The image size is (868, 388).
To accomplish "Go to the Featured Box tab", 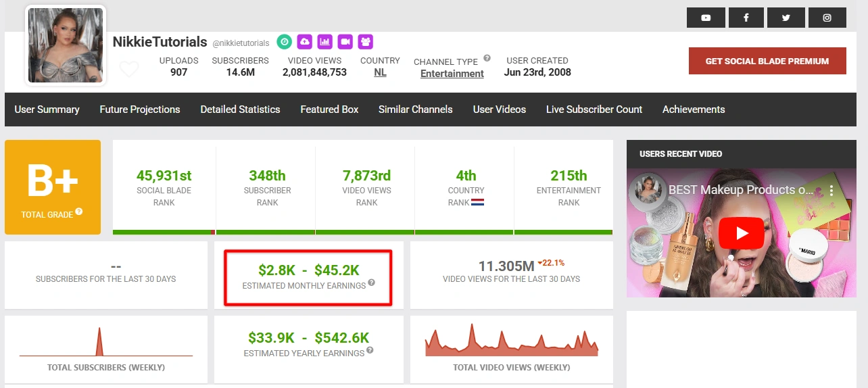I will (329, 110).
